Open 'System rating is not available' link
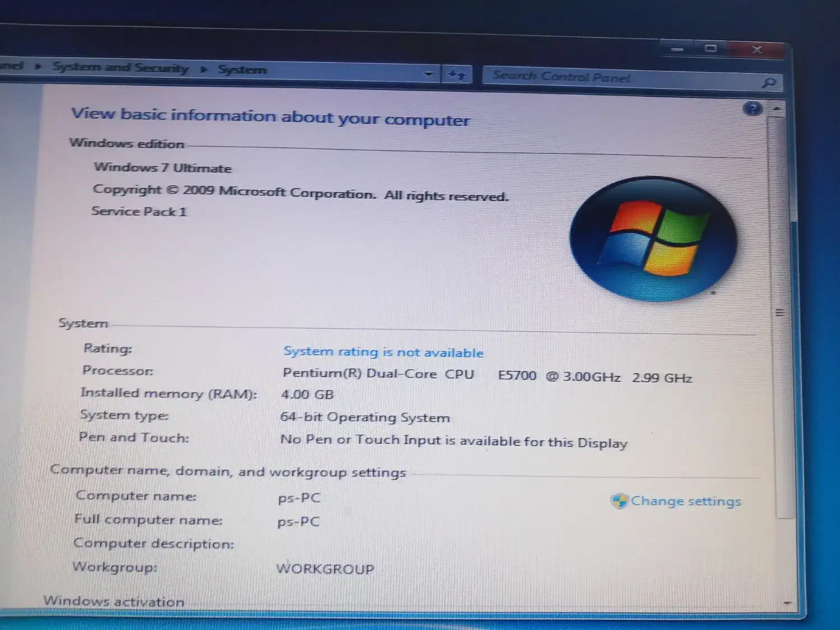Viewport: 840px width, 630px height. point(383,352)
